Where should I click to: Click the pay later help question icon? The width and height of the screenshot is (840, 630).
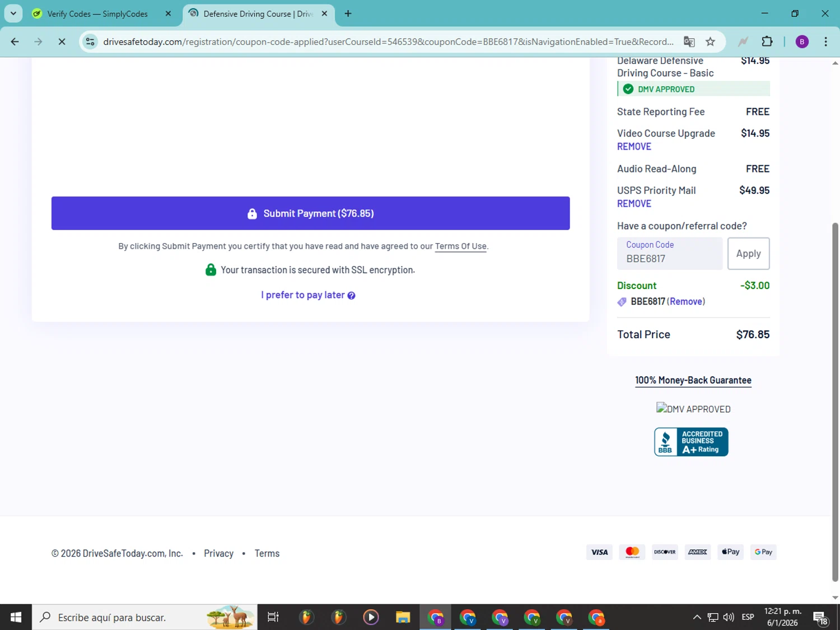pyautogui.click(x=351, y=296)
